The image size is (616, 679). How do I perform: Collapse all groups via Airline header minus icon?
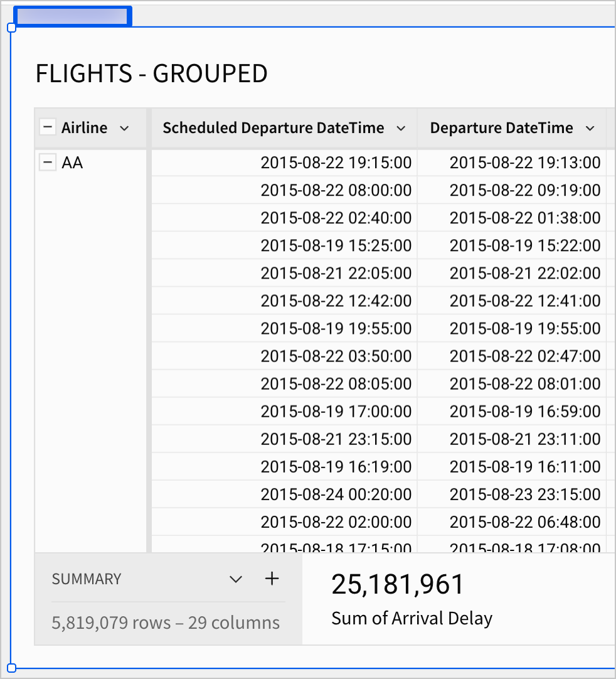pyautogui.click(x=47, y=127)
